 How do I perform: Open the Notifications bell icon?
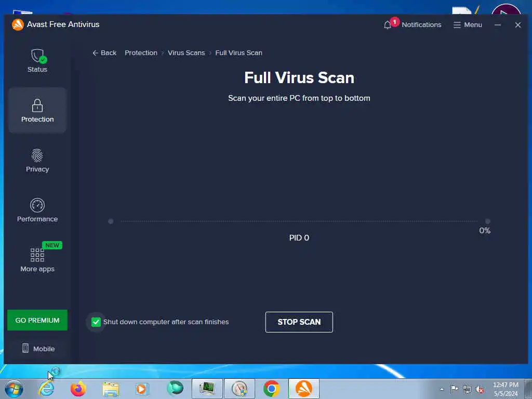coord(388,25)
